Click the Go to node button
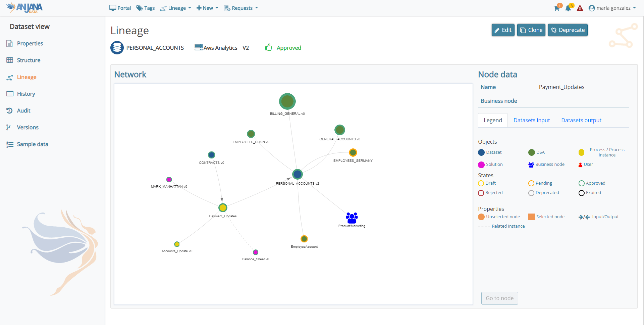The image size is (644, 325). tap(499, 298)
